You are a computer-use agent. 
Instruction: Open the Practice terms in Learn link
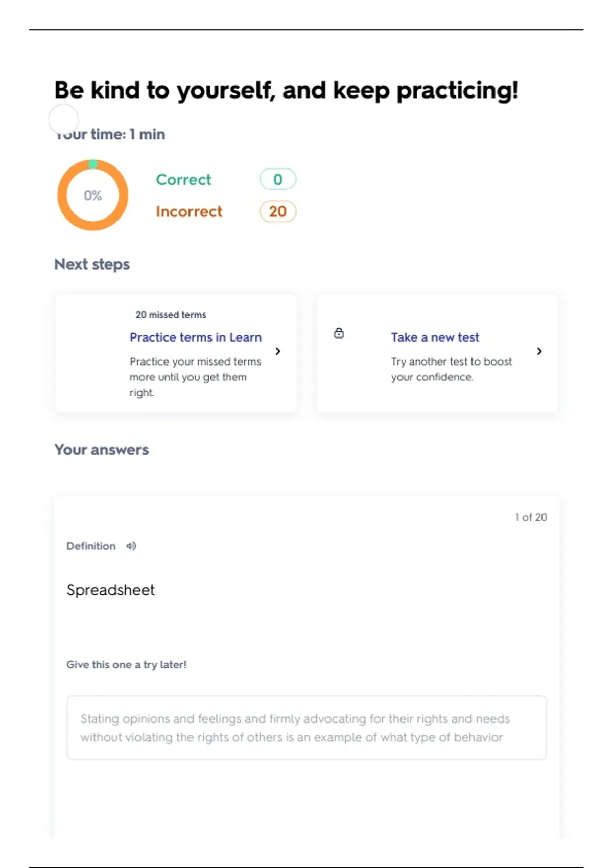[195, 337]
